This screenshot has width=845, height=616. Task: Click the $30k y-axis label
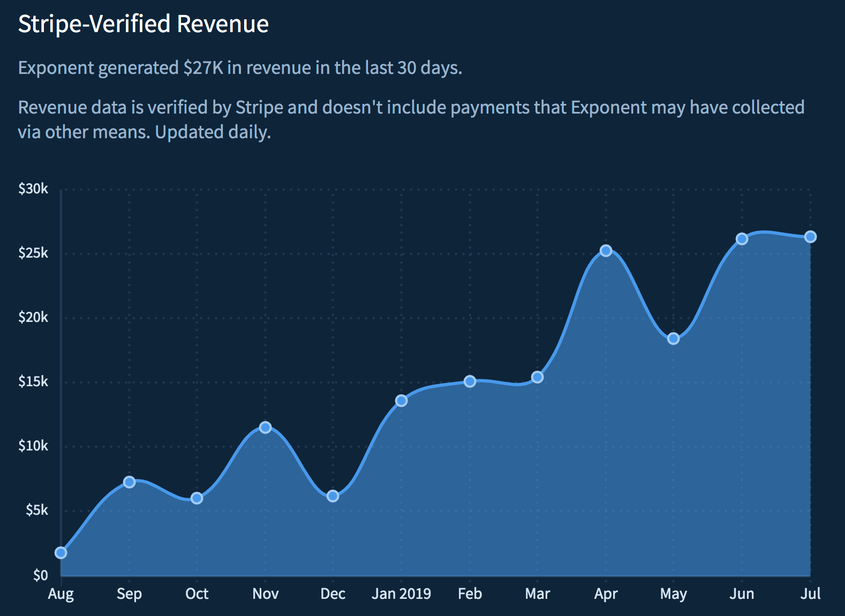[33, 189]
